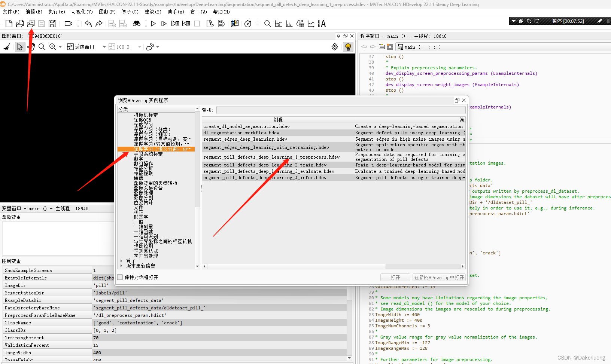
Task: Expand the 算子 tree node
Action: coord(122,261)
